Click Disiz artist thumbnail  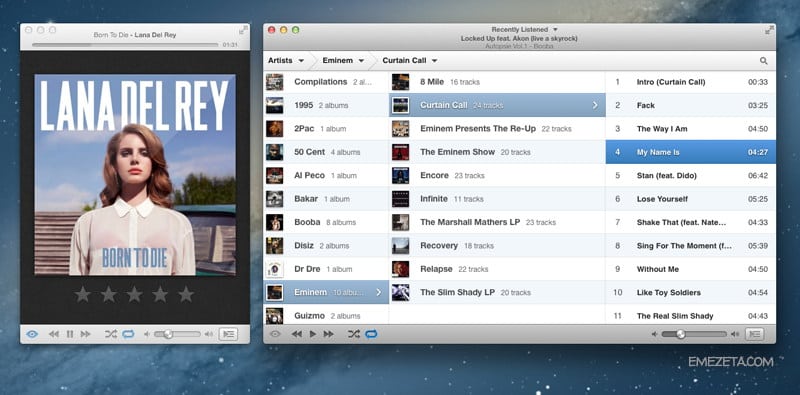pyautogui.click(x=274, y=245)
